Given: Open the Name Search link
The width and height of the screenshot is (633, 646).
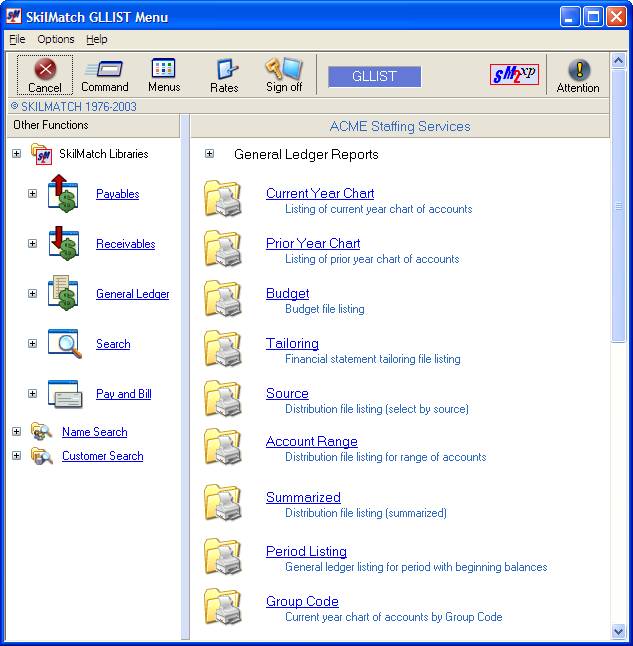Looking at the screenshot, I should tap(95, 432).
